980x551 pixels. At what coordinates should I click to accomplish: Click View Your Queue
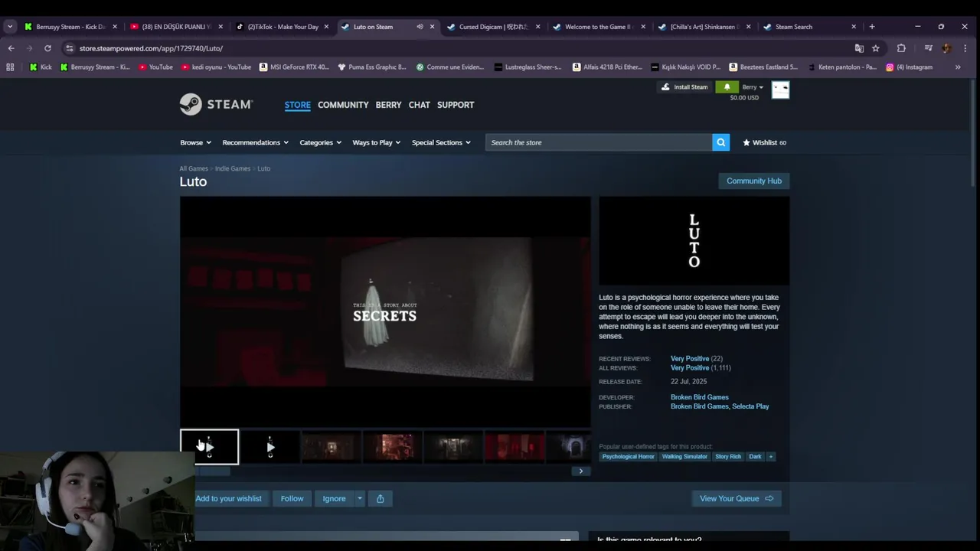coord(737,498)
